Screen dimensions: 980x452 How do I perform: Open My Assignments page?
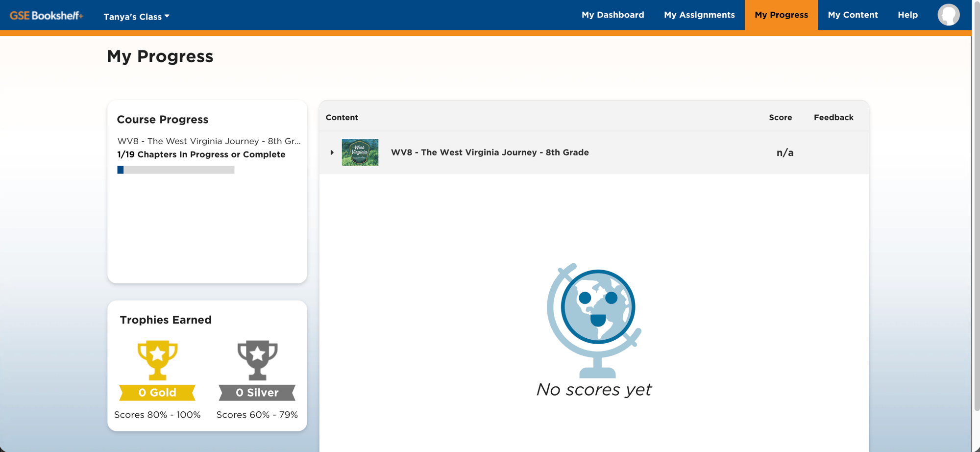coord(699,15)
